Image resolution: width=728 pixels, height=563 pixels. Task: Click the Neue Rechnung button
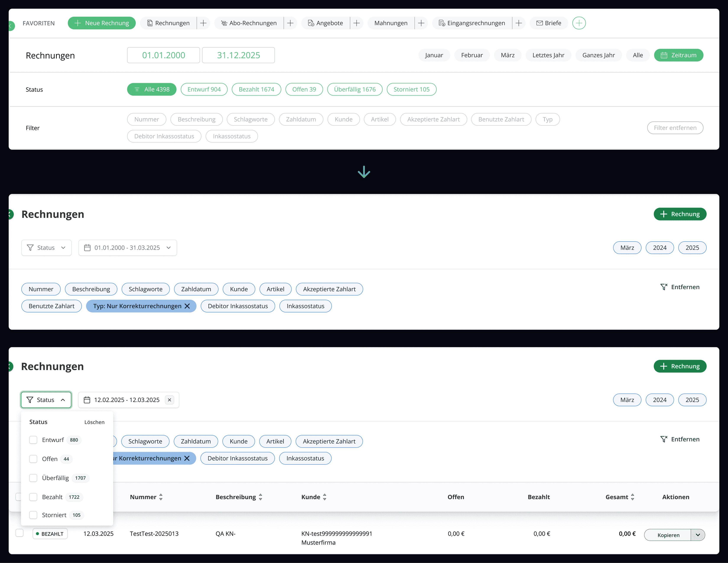pos(102,23)
